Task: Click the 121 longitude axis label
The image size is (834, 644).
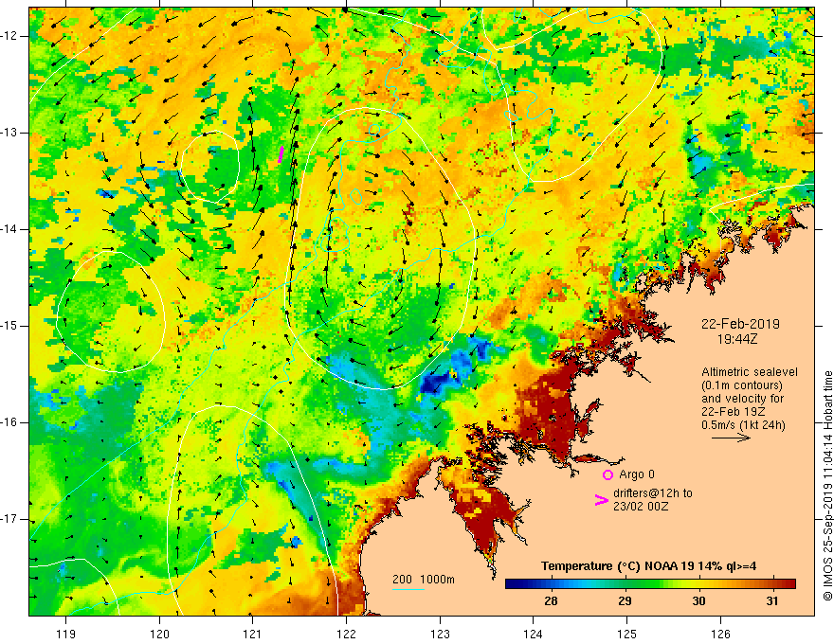Action: [x=253, y=634]
